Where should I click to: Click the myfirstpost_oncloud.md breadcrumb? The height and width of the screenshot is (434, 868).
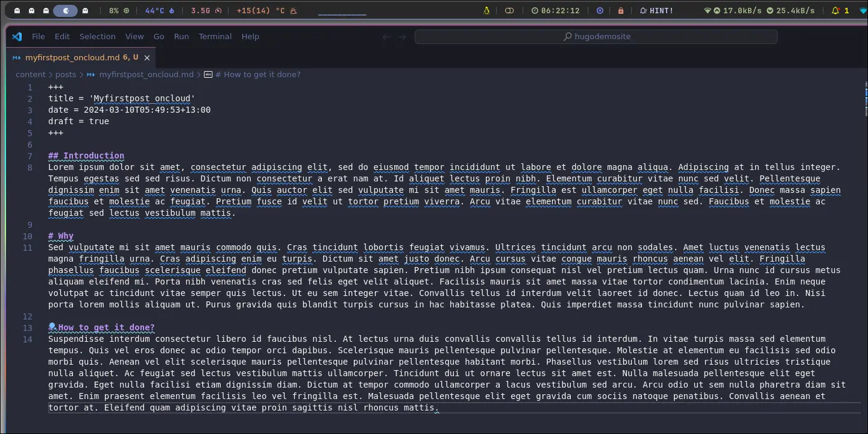pos(146,75)
